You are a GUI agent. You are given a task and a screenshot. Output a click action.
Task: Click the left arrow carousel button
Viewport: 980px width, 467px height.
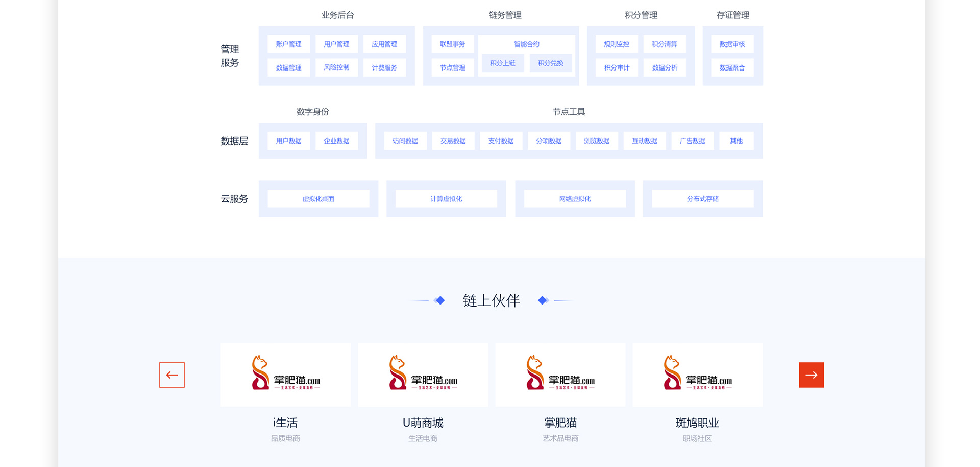pos(171,375)
